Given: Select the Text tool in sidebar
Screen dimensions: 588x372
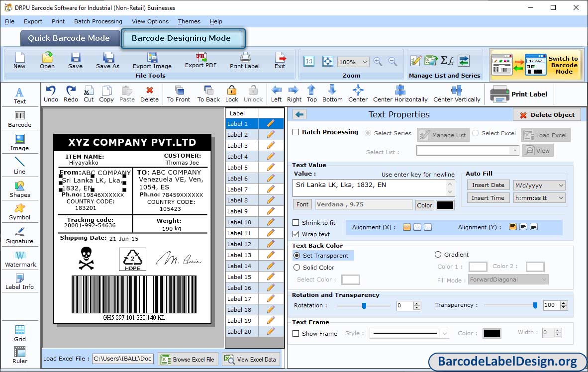Looking at the screenshot, I should [19, 95].
